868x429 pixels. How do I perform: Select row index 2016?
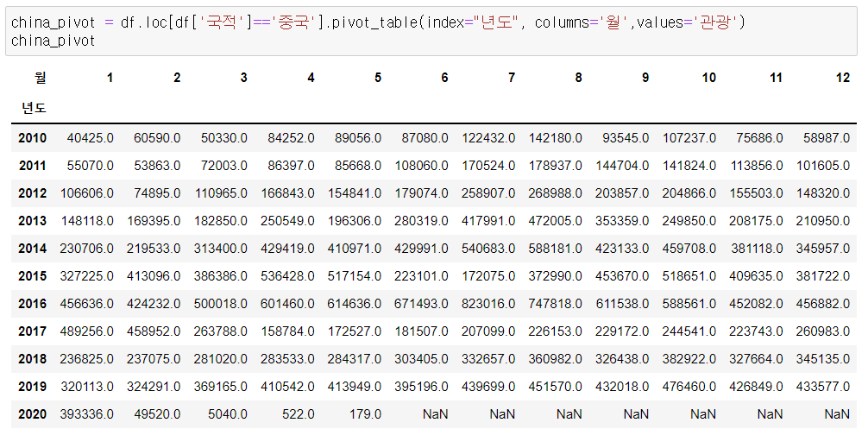pos(33,304)
